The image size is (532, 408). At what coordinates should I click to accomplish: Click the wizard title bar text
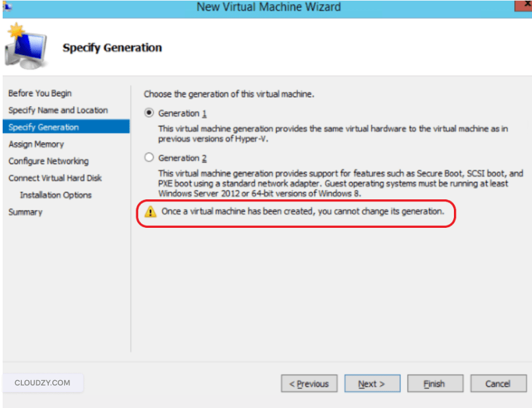pos(267,7)
